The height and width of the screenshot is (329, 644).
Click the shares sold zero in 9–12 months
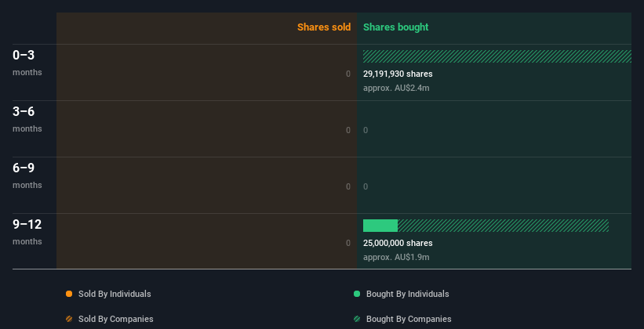click(x=348, y=243)
